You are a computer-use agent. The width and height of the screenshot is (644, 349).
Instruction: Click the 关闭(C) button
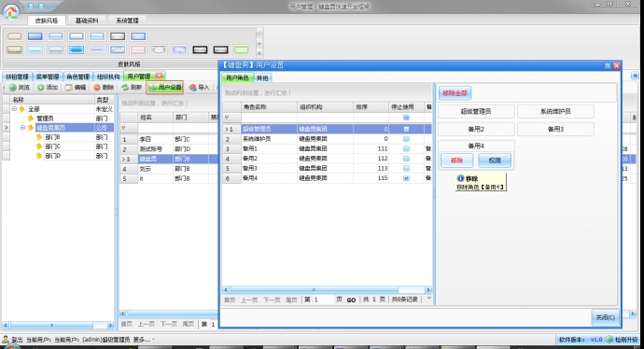pyautogui.click(x=606, y=317)
